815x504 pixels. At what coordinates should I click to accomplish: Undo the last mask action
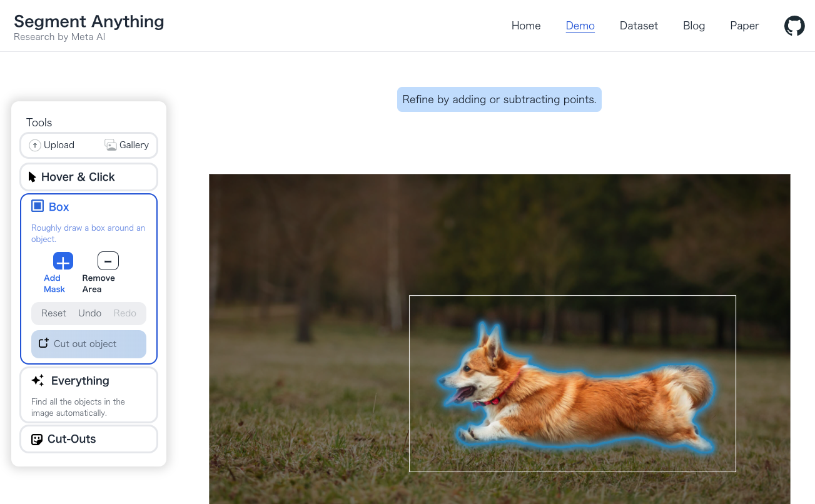pyautogui.click(x=89, y=313)
